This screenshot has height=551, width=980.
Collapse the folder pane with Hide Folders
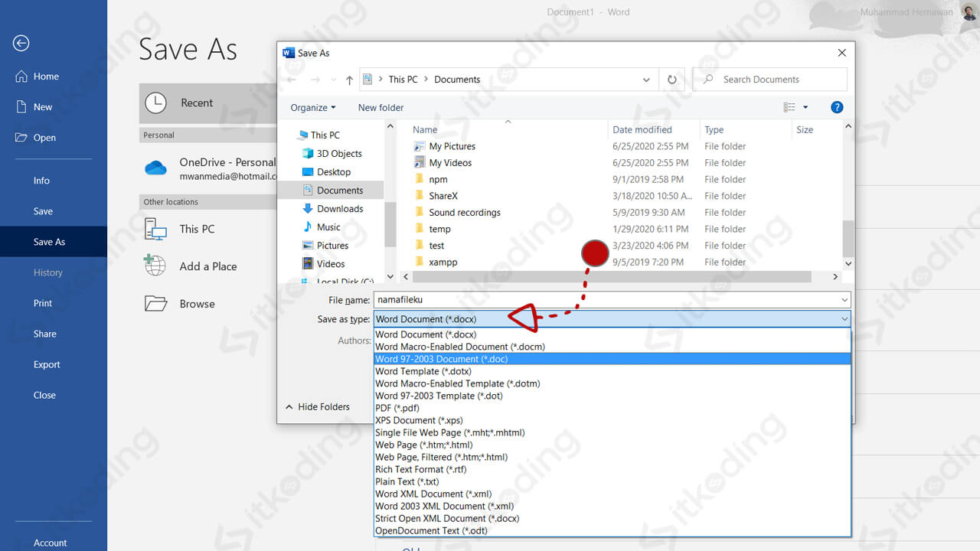[x=318, y=407]
